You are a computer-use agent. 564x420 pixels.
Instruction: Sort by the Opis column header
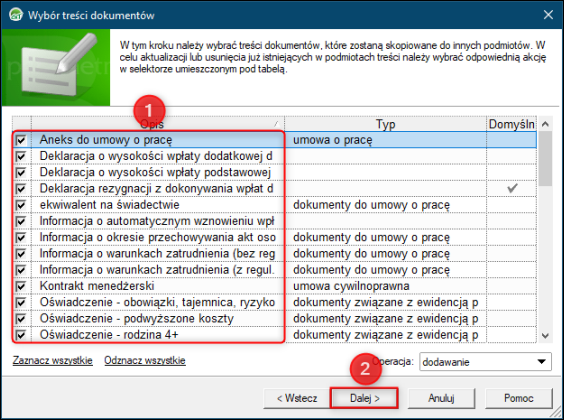point(158,124)
